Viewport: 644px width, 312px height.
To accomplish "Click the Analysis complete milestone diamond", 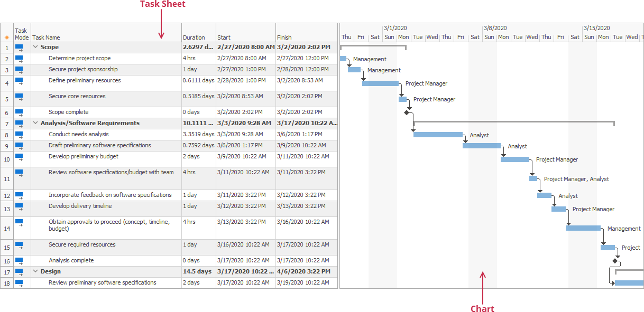I will point(616,260).
